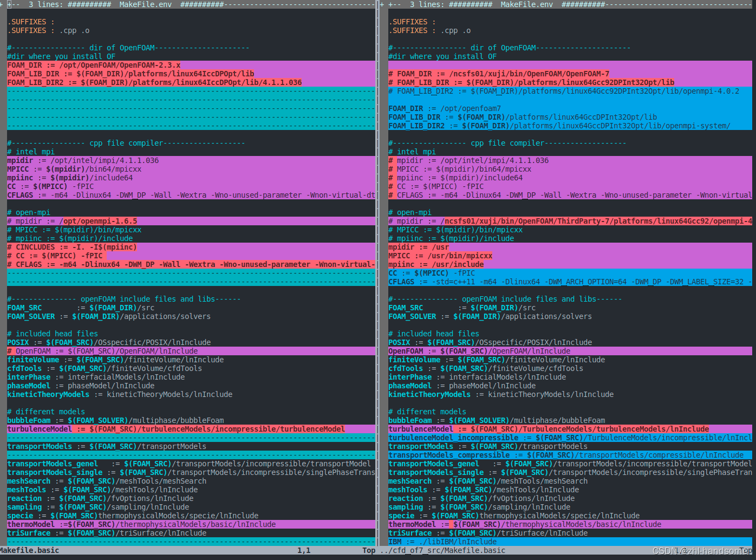This screenshot has width=756, height=560.
Task: Click right 'CFLAGS := -std=c++11' line
Action: [x=570, y=282]
